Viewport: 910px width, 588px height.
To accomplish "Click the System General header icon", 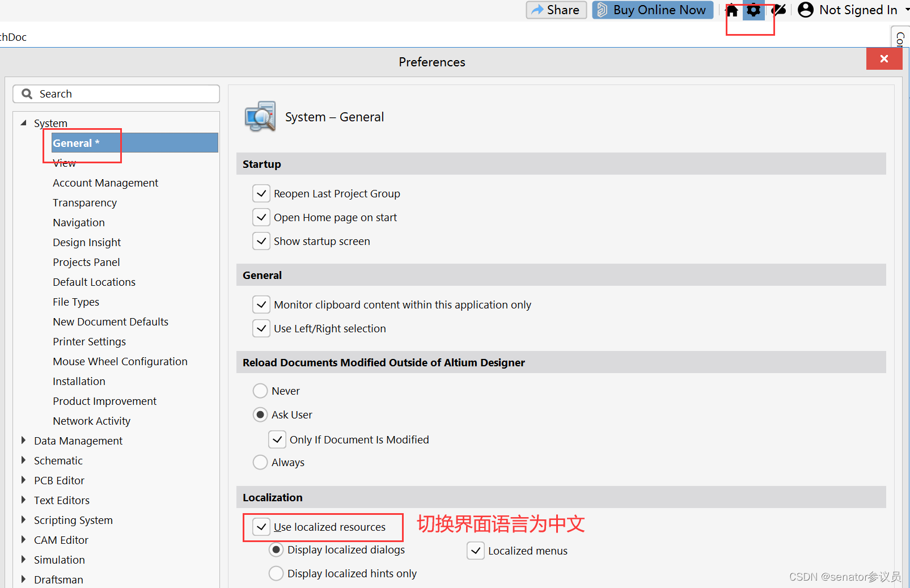I will pyautogui.click(x=260, y=117).
